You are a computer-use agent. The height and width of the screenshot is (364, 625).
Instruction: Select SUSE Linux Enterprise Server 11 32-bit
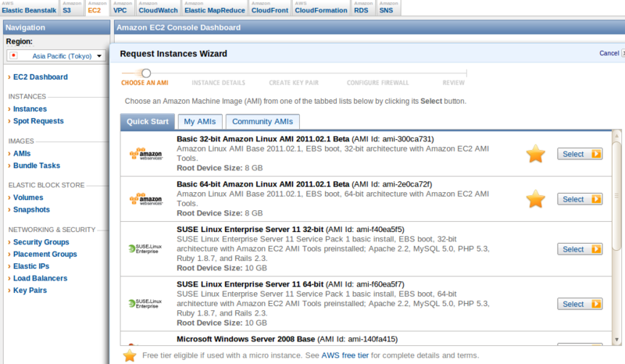580,249
